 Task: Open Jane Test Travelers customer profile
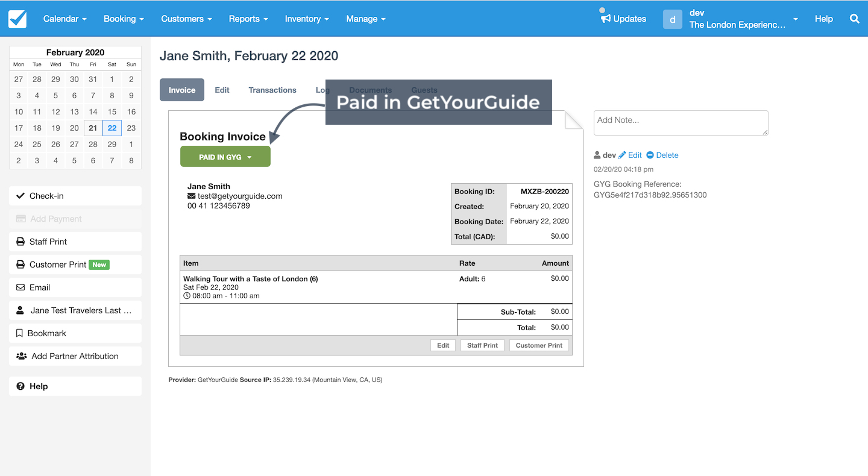pos(75,310)
